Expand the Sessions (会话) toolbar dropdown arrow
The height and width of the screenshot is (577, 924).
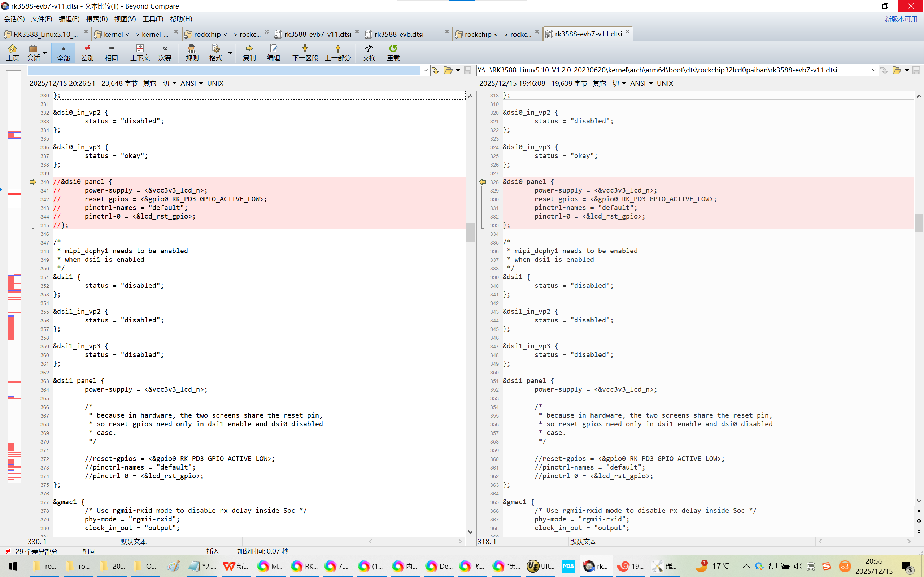tap(45, 53)
